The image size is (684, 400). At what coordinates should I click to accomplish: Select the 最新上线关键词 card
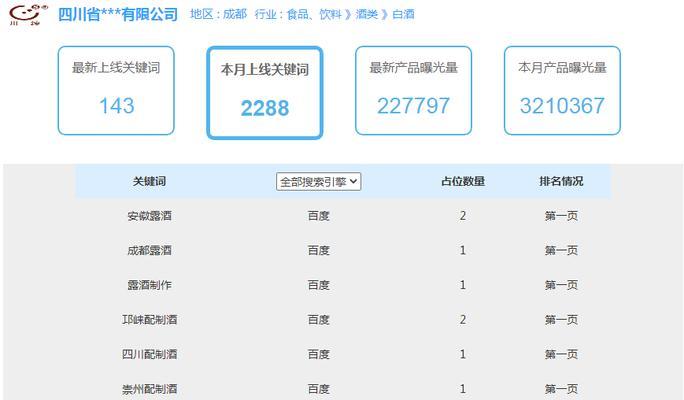[116, 90]
